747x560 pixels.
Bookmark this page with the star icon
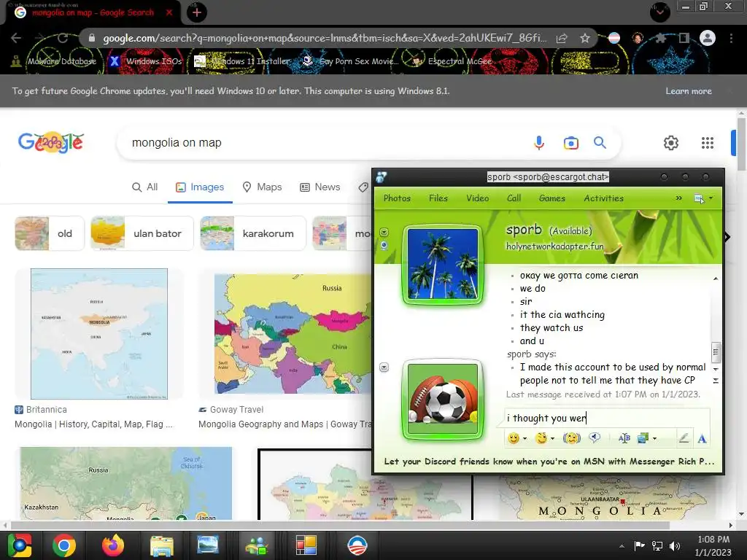pyautogui.click(x=585, y=38)
